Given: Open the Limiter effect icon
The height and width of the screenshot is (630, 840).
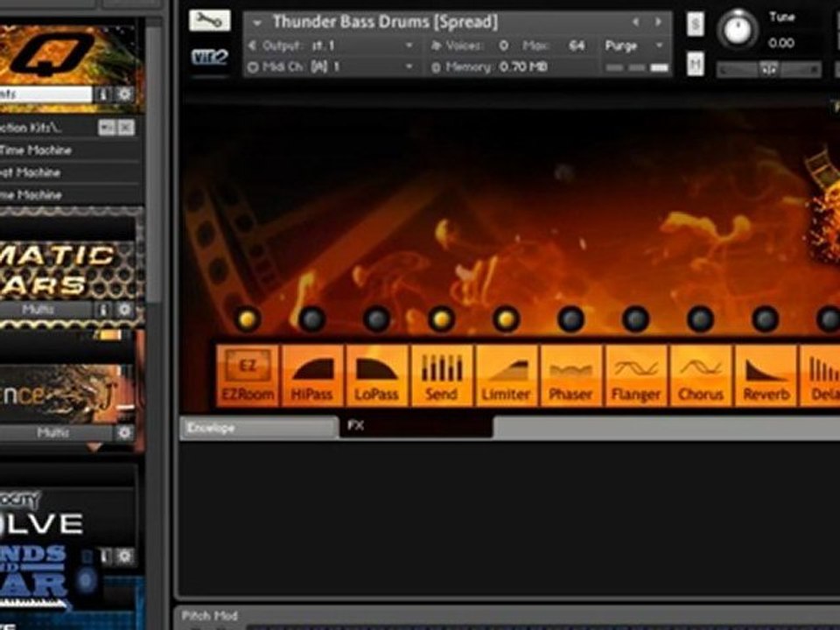Looking at the screenshot, I should point(507,375).
